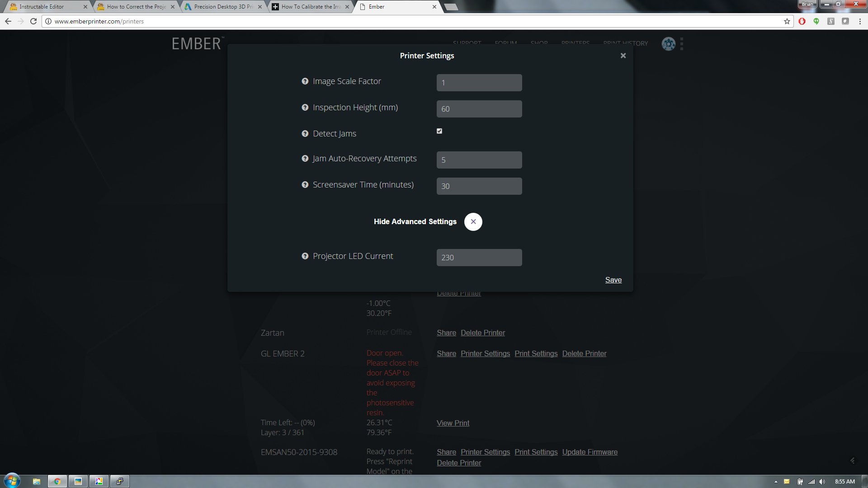Open help for Inspection Height
The width and height of the screenshot is (868, 488).
[305, 108]
